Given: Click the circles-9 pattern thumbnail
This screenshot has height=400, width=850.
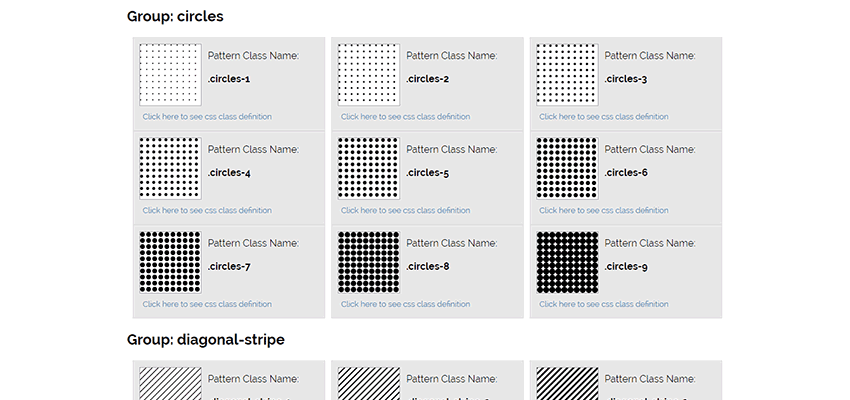Looking at the screenshot, I should tap(567, 262).
